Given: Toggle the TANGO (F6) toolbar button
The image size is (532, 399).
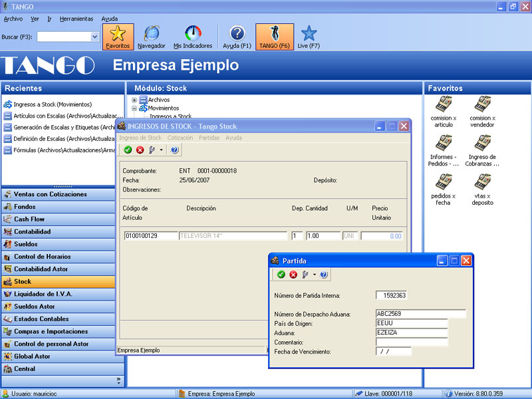Looking at the screenshot, I should pos(274,33).
